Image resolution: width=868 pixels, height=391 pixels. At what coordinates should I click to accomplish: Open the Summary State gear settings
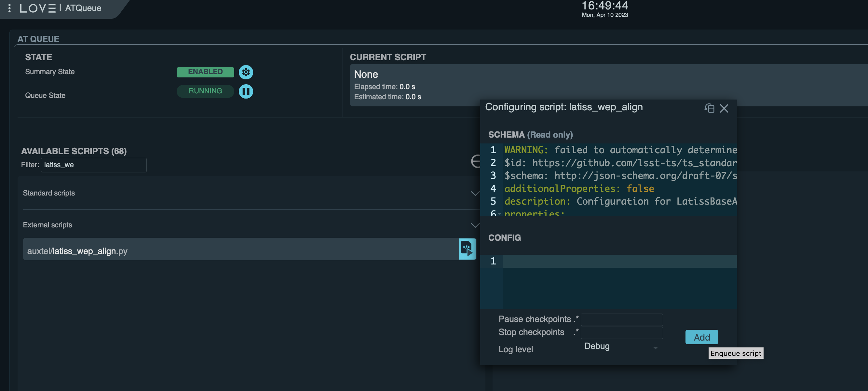point(246,72)
